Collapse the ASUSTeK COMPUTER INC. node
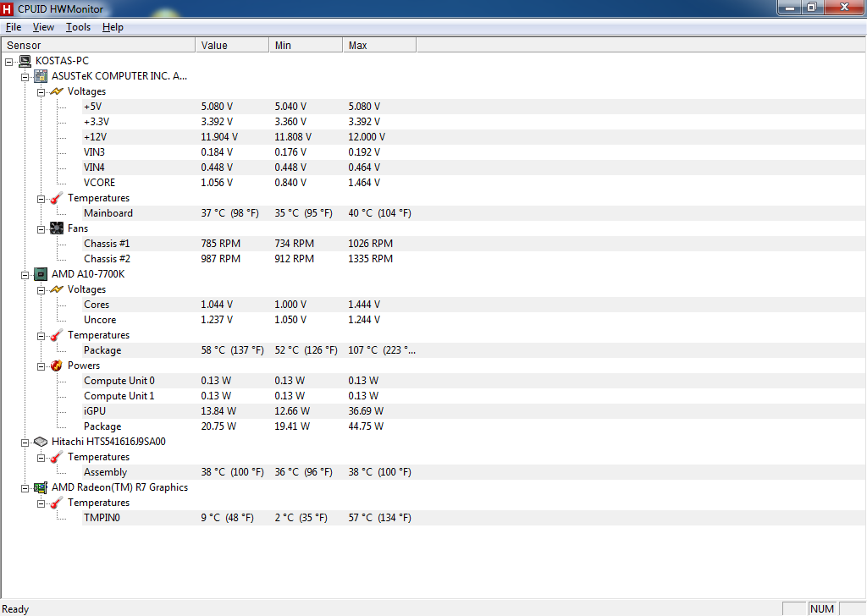The height and width of the screenshot is (616, 867). click(25, 77)
